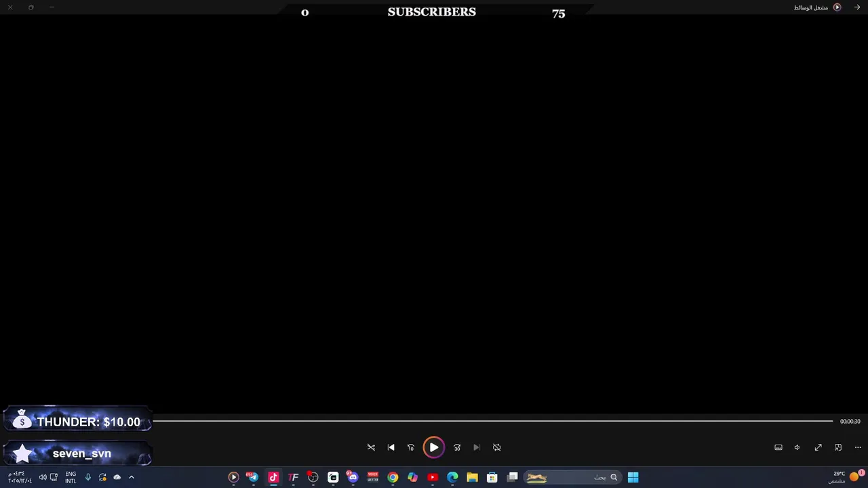Click the 00:00:30 duration time label
The height and width of the screenshot is (488, 868).
click(x=850, y=422)
